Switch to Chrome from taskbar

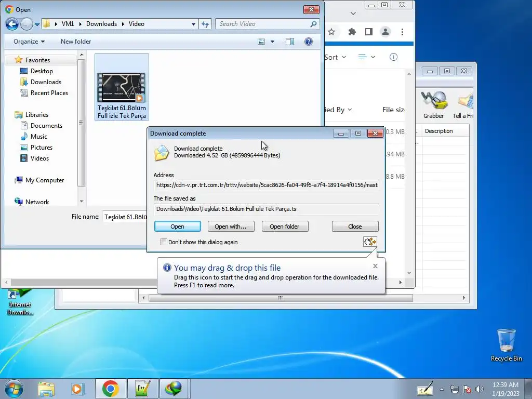coord(110,389)
